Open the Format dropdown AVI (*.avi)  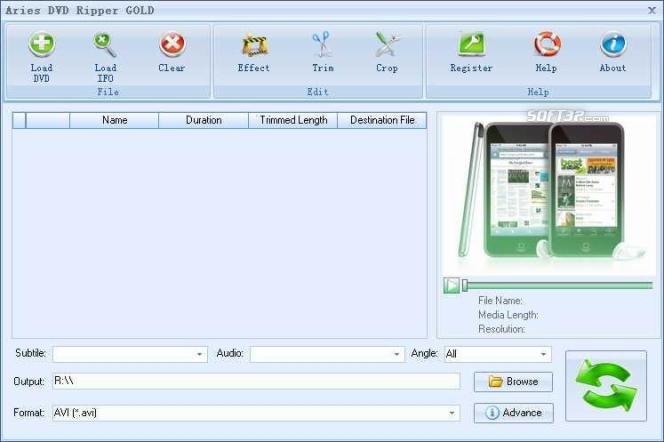(256, 413)
